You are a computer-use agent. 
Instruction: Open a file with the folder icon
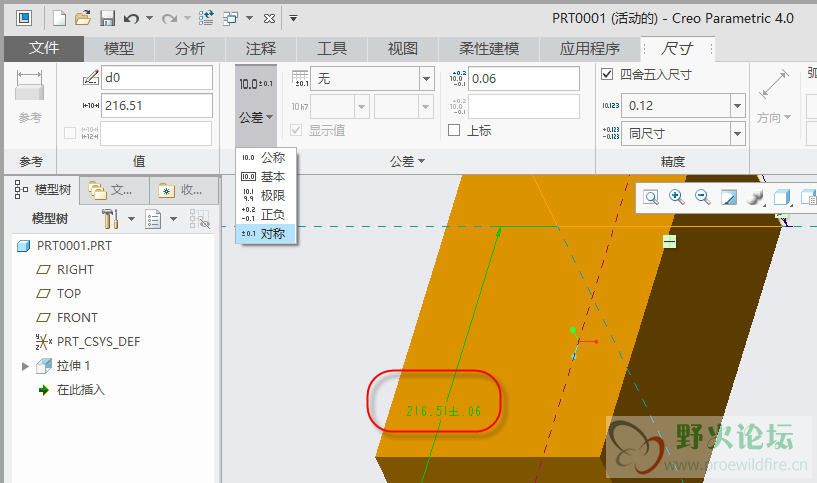pyautogui.click(x=83, y=19)
